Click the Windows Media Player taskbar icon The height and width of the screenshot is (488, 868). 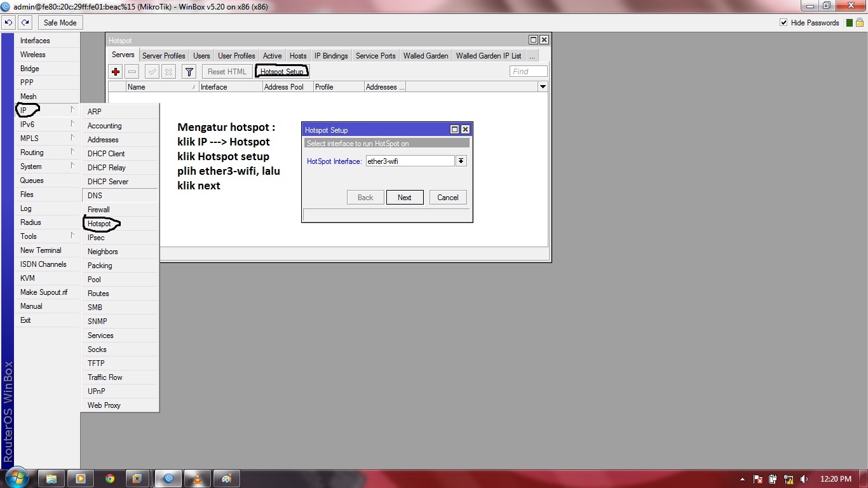[x=81, y=478]
